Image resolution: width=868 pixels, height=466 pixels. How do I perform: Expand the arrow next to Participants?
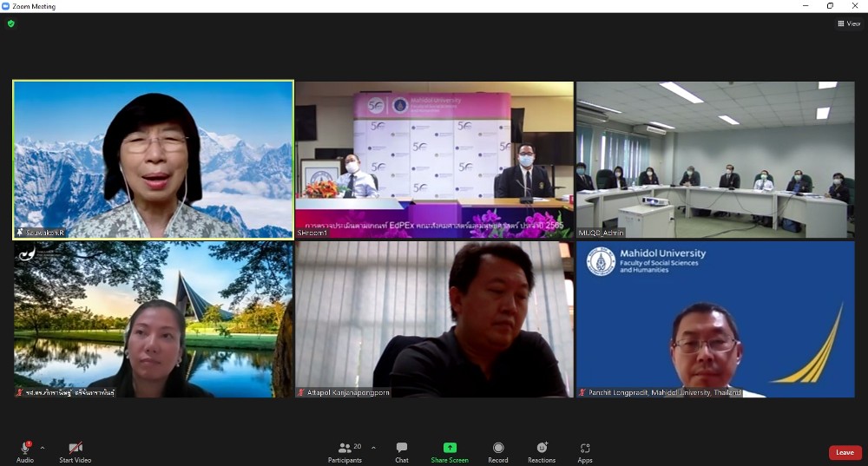373,448
